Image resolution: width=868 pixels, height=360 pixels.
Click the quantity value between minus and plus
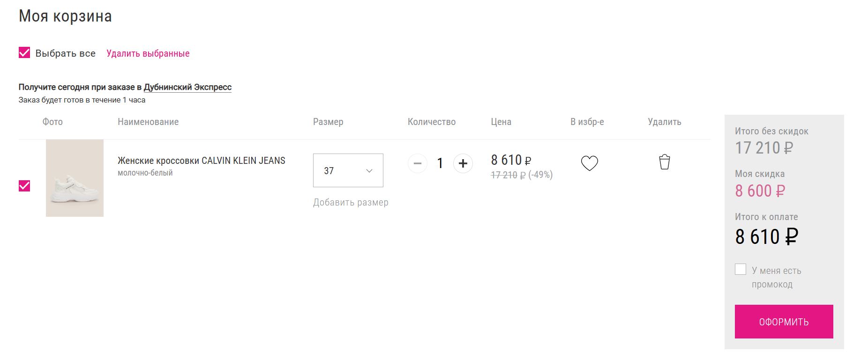click(440, 163)
